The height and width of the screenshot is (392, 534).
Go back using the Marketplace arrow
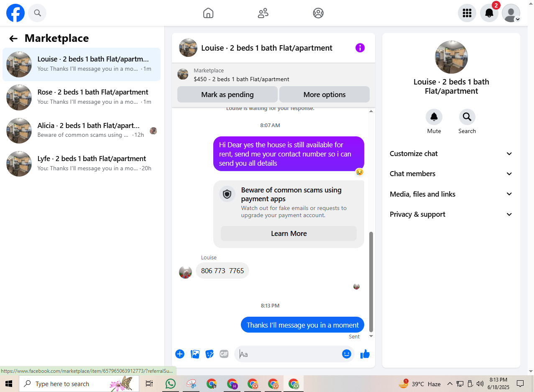(x=13, y=38)
